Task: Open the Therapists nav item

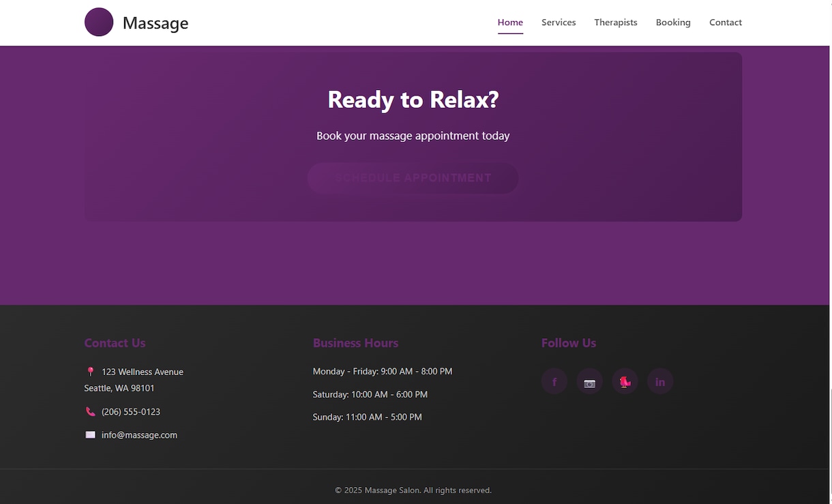Action: coord(616,23)
